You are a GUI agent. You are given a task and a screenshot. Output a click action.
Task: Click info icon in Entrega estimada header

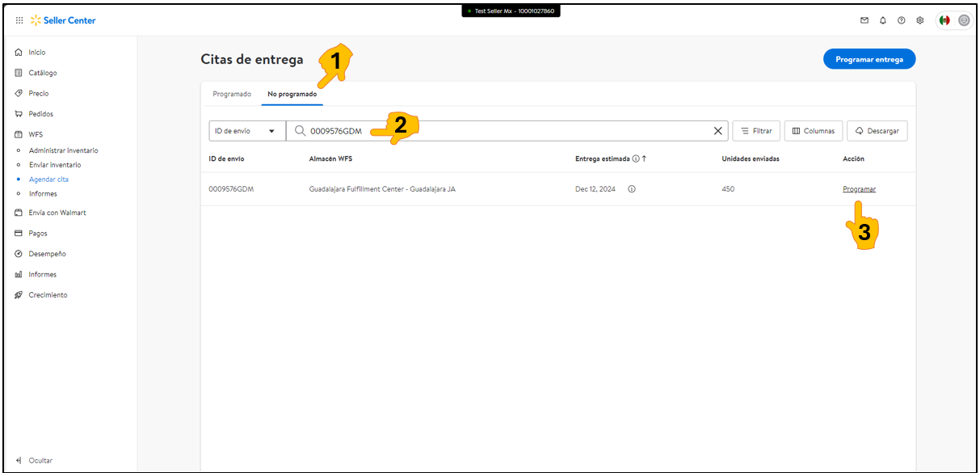click(636, 158)
